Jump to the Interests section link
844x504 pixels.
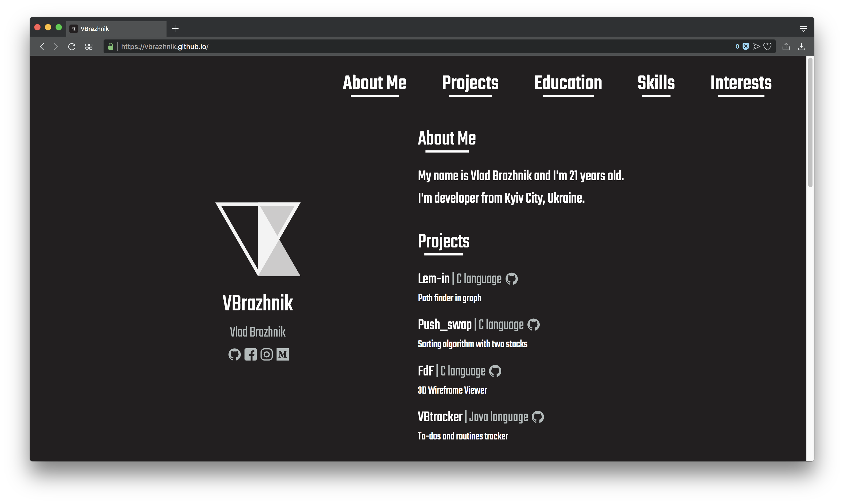tap(741, 83)
